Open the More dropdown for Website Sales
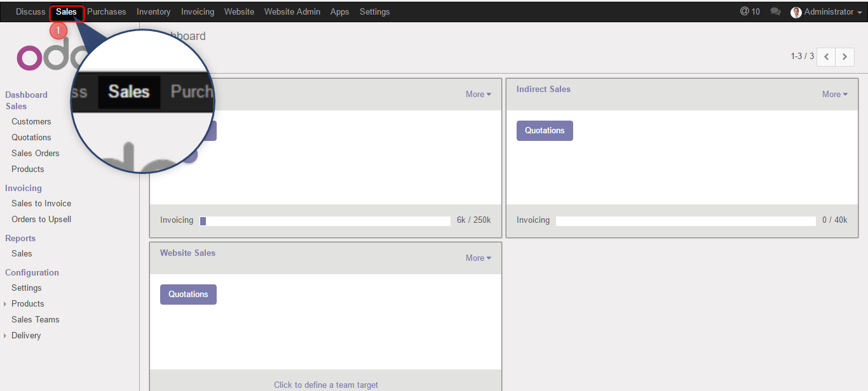This screenshot has height=391, width=868. pos(478,258)
